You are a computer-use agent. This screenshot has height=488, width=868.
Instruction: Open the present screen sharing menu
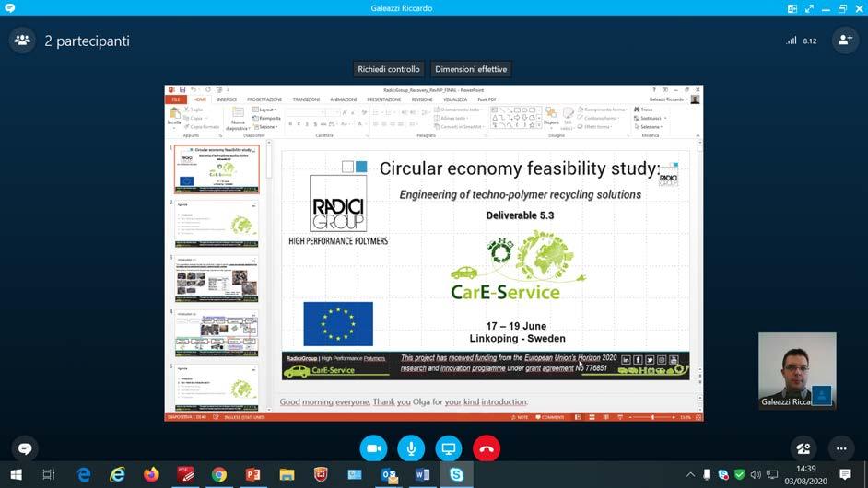[449, 448]
